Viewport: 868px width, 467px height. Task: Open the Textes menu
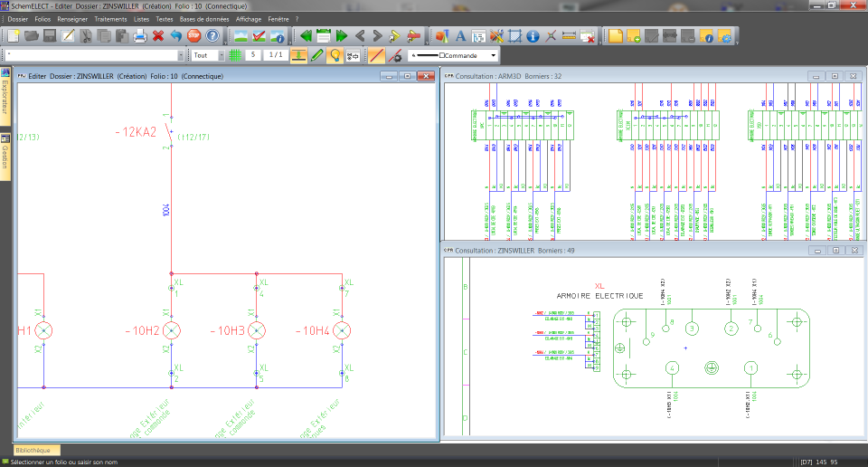tap(165, 19)
